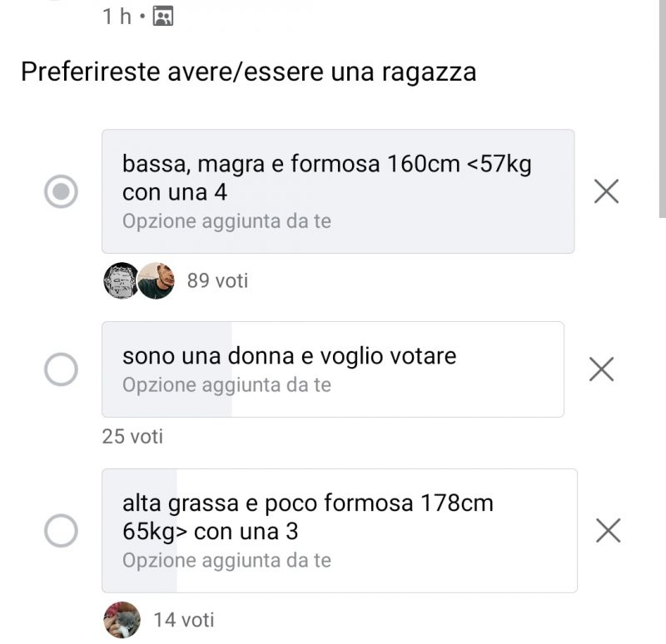666x644 pixels.
Task: Open the "1 h" post timestamp
Action: [117, 17]
